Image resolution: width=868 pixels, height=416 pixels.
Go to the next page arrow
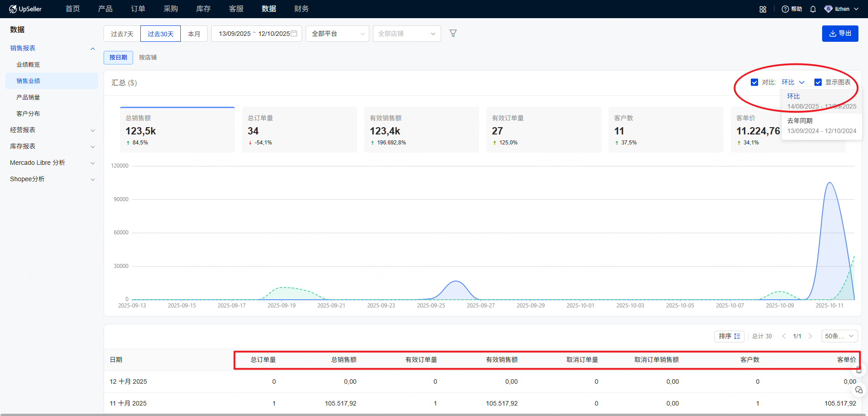click(810, 336)
